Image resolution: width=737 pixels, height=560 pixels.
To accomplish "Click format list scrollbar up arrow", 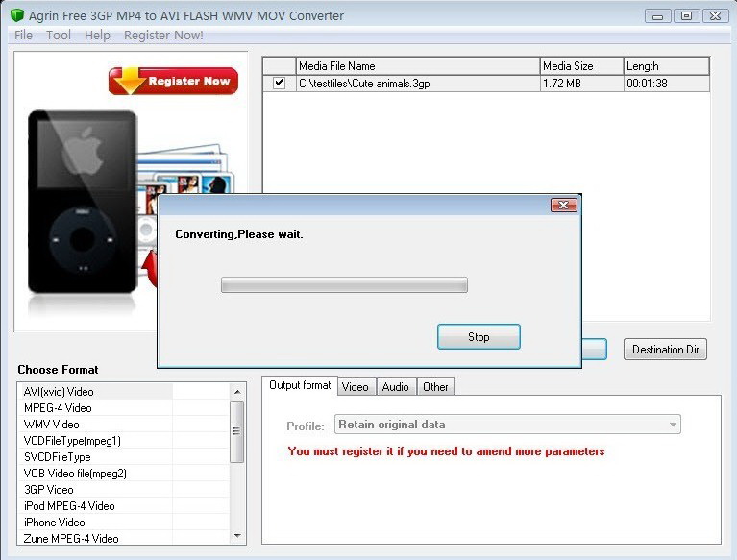I will pyautogui.click(x=237, y=391).
